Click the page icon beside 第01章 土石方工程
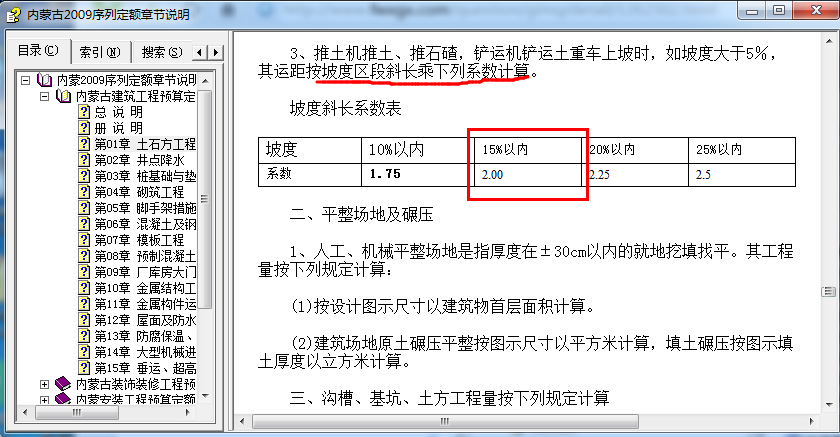The image size is (840, 437). [x=84, y=144]
